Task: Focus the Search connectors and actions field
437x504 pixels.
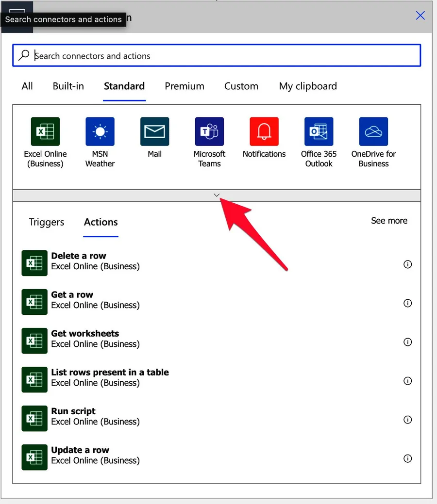Action: (x=223, y=56)
